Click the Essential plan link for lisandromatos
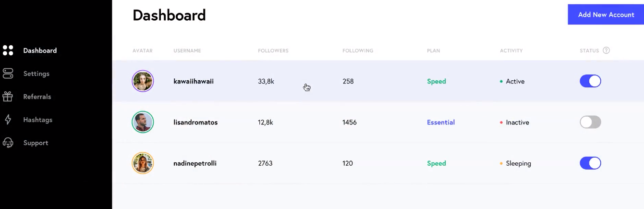Image resolution: width=644 pixels, height=209 pixels. [x=441, y=123]
